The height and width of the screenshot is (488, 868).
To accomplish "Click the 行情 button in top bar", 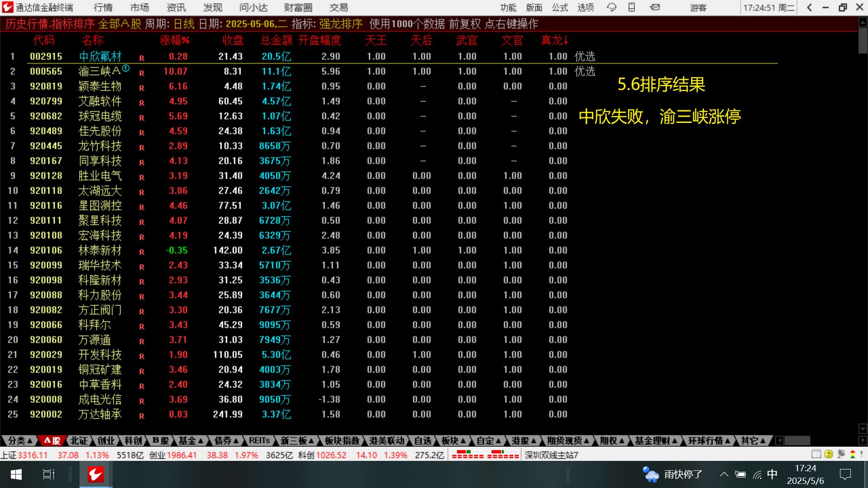I will [x=103, y=8].
